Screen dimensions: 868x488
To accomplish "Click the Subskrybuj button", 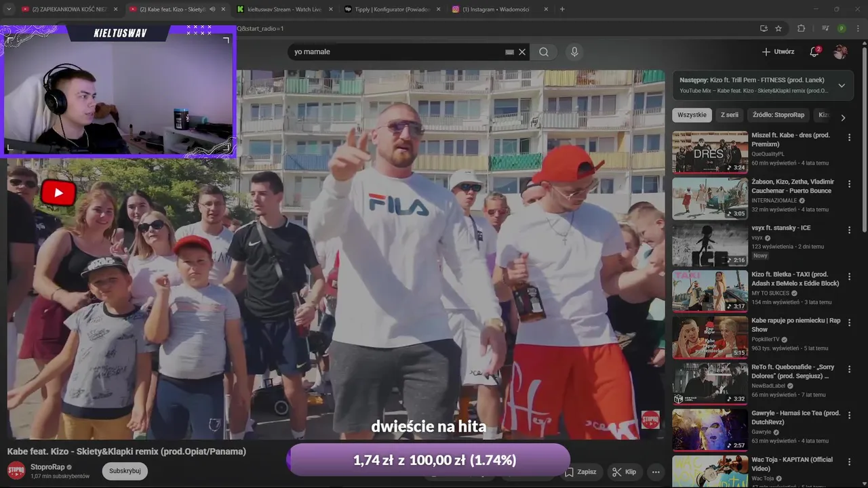I will pos(125,471).
